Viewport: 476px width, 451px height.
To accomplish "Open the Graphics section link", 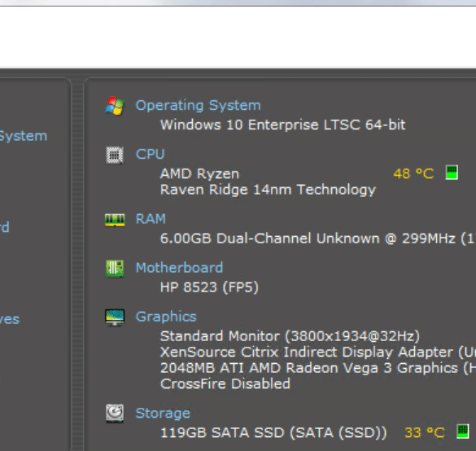I will point(166,317).
